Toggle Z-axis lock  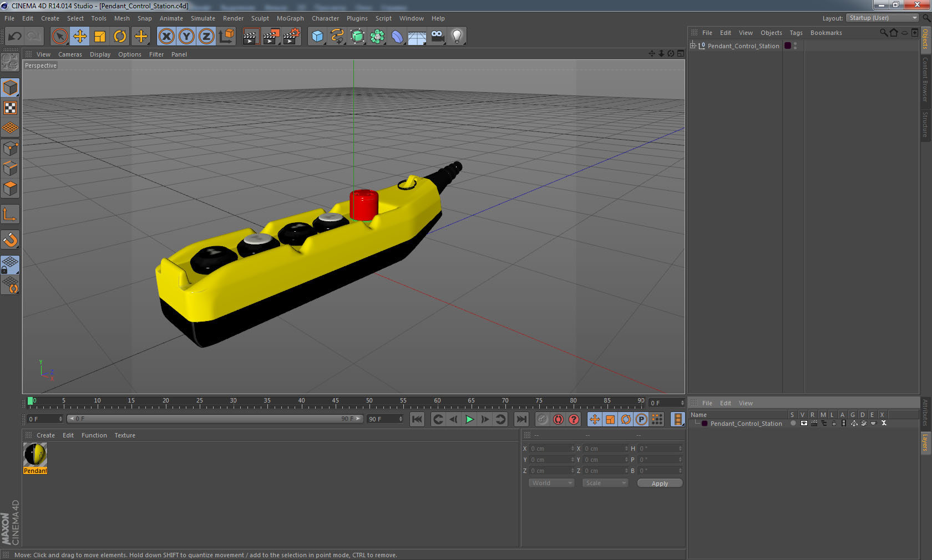206,37
